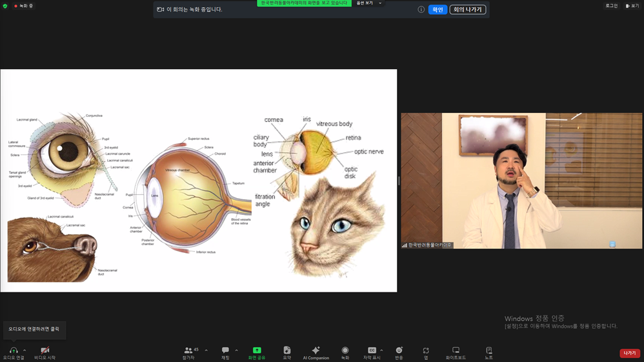This screenshot has height=362, width=644.
Task: Open the Whiteboard (화이트보드)
Action: 456,352
